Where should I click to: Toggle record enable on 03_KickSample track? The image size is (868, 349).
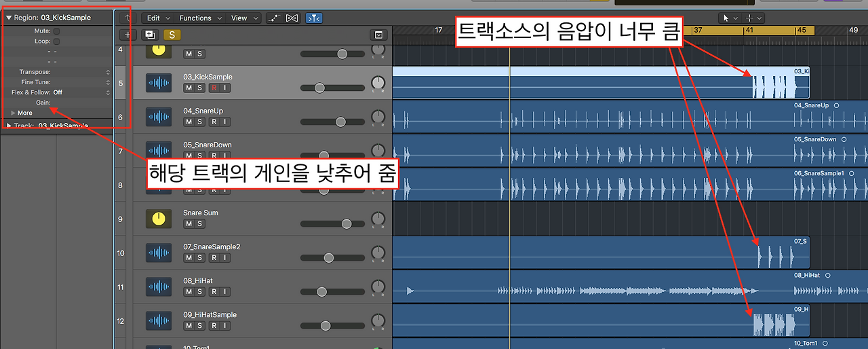214,88
